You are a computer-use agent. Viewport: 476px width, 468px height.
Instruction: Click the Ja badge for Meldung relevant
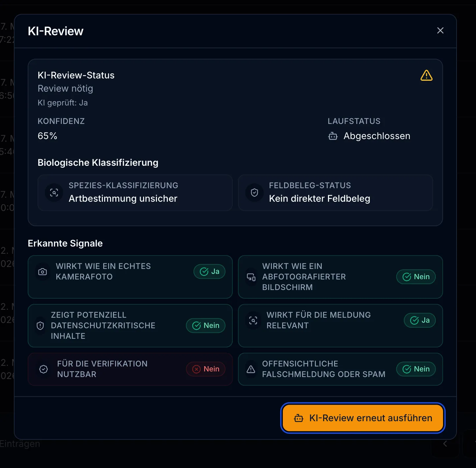coord(420,320)
